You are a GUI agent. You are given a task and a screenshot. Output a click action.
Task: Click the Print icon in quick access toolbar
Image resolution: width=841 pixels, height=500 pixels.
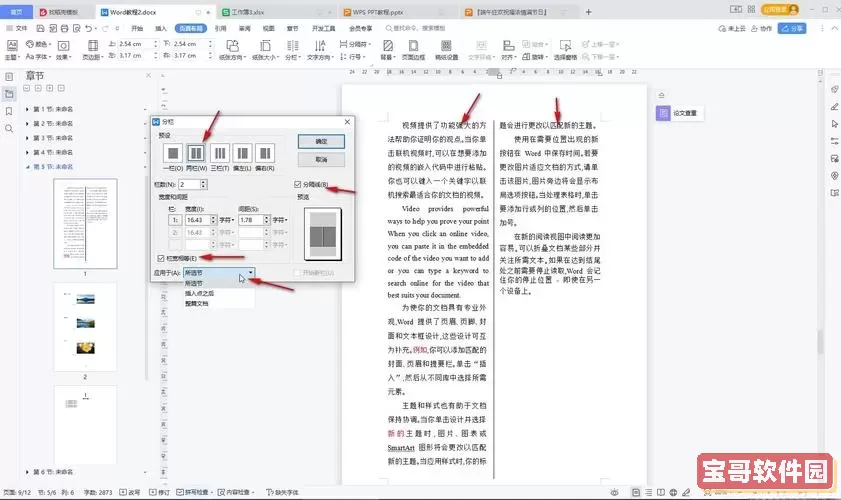coord(65,28)
